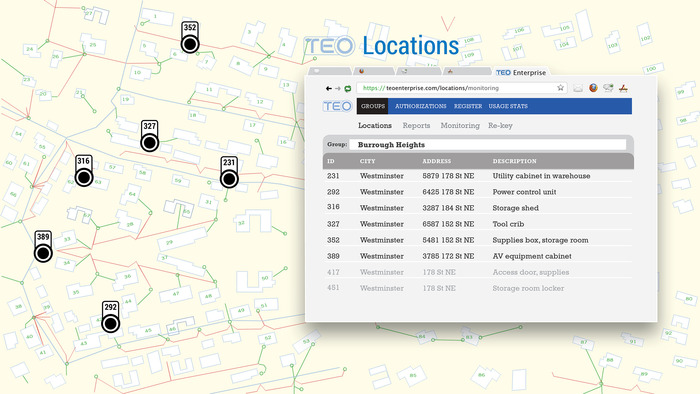Image resolution: width=700 pixels, height=394 pixels.
Task: Click Utility cabinet in warehouse description
Action: pyautogui.click(x=541, y=176)
